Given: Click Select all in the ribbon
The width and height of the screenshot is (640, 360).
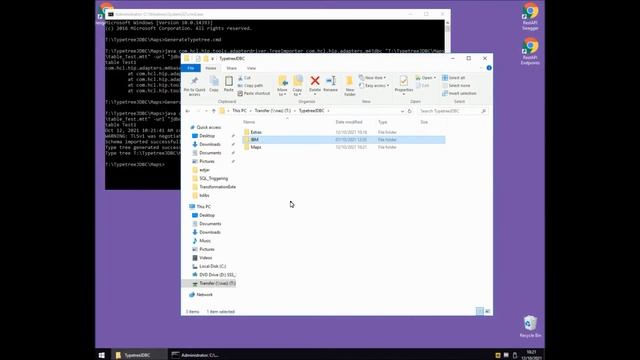Looking at the screenshot, I should click(x=453, y=78).
